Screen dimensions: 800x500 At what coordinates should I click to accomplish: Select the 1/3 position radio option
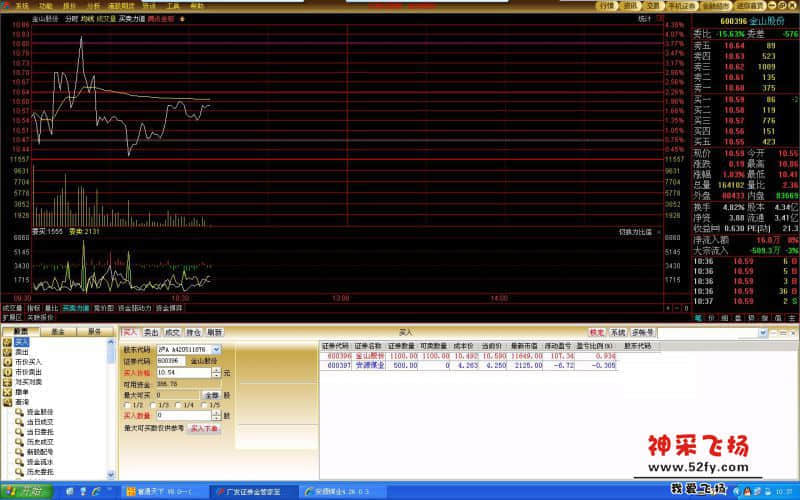click(x=154, y=405)
